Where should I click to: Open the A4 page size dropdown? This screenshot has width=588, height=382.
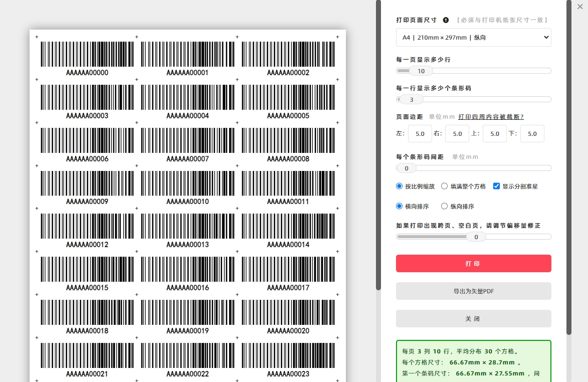point(474,38)
